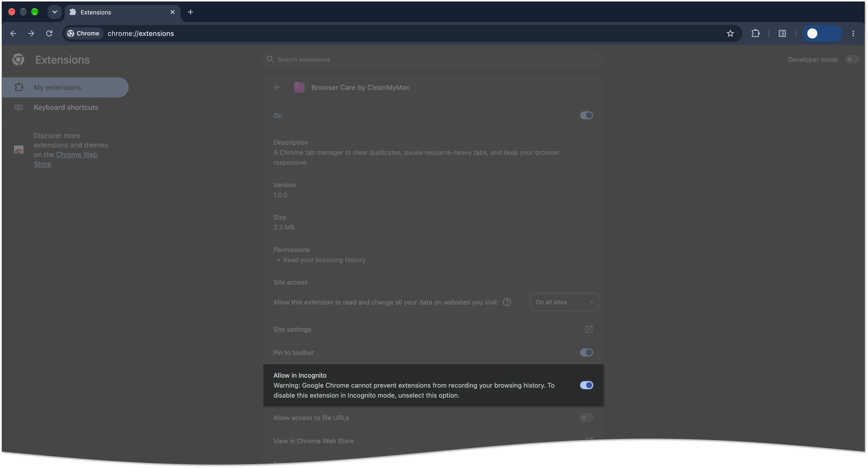Click the Chrome logo beside Extensions title

18,60
